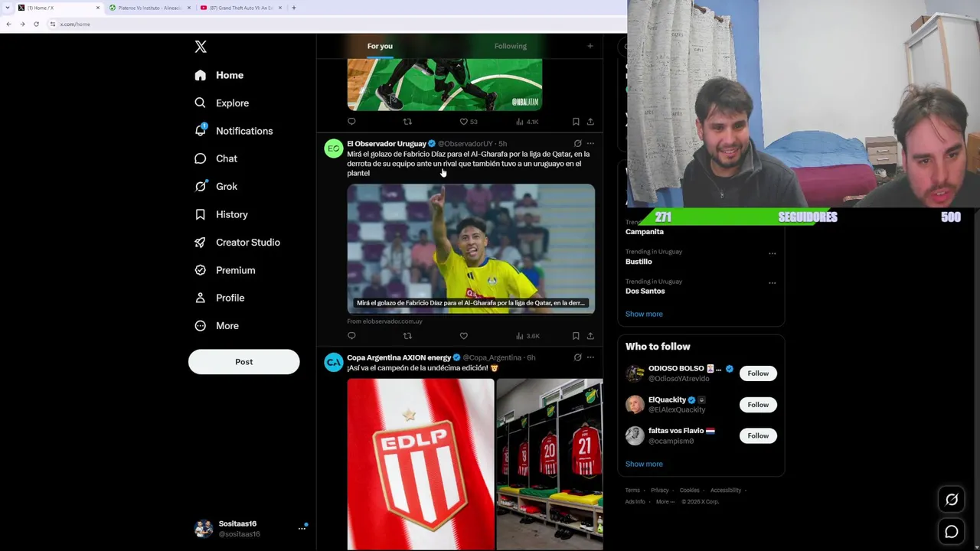
Task: Open the Dos Santos trending topic
Action: tap(645, 292)
